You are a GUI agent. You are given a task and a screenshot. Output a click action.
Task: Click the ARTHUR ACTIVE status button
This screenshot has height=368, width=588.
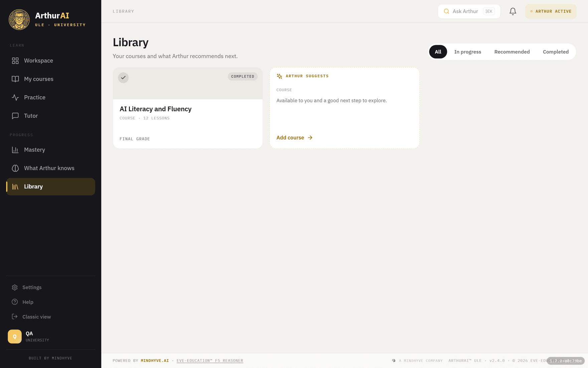(551, 11)
